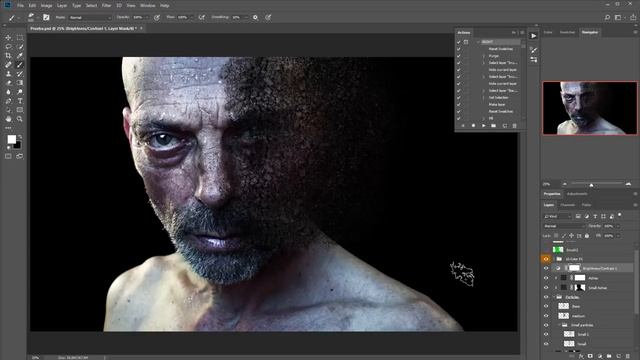640x360 pixels.
Task: Select the Dodge tool
Action: 20,92
